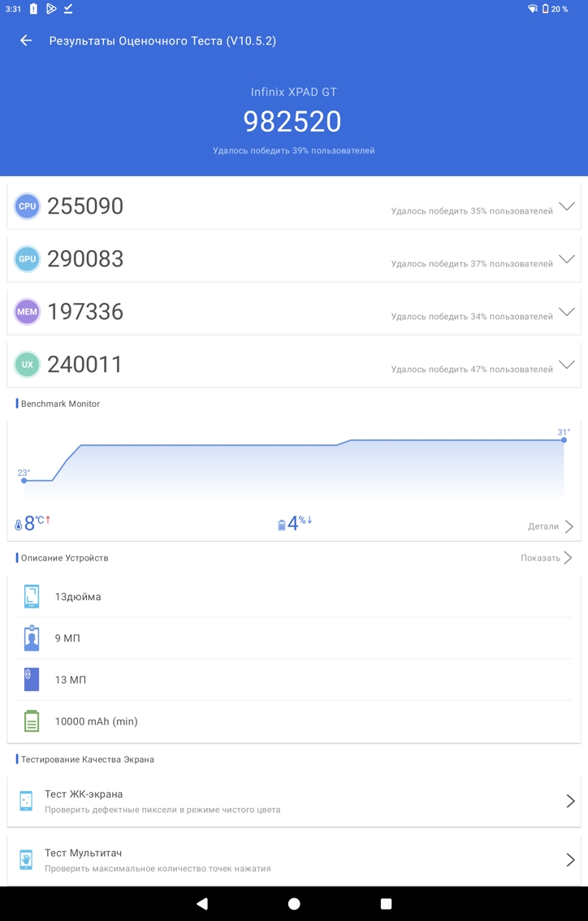
Task: Expand the MEM score details chevron
Action: 567,312
